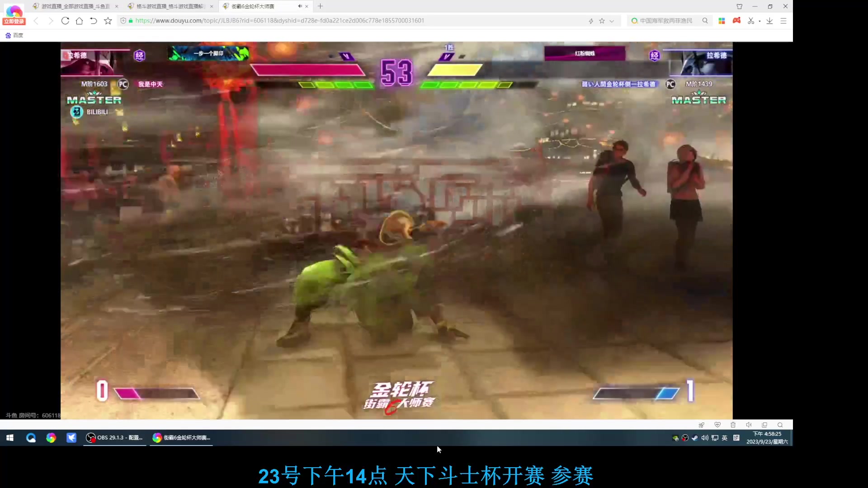Close the 格斗游戏直播 tab
Screen dimensions: 868x488
[x=212, y=6]
